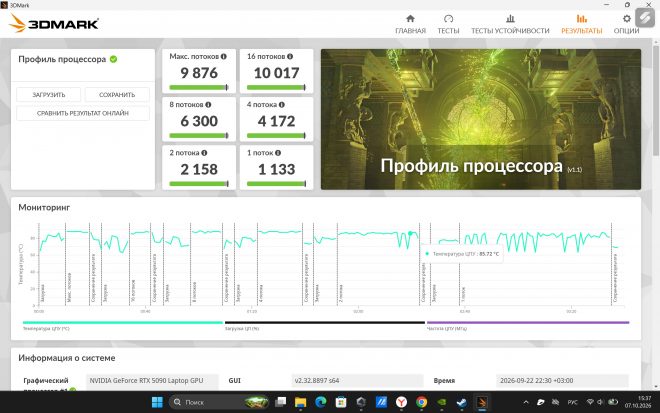Click the info icon next to 2 потока
The image size is (660, 413).
pos(204,153)
